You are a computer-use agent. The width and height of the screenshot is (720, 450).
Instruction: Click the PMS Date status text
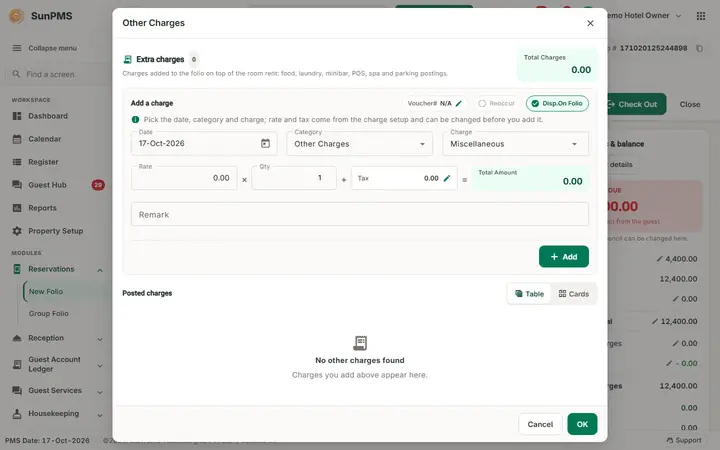click(x=47, y=440)
